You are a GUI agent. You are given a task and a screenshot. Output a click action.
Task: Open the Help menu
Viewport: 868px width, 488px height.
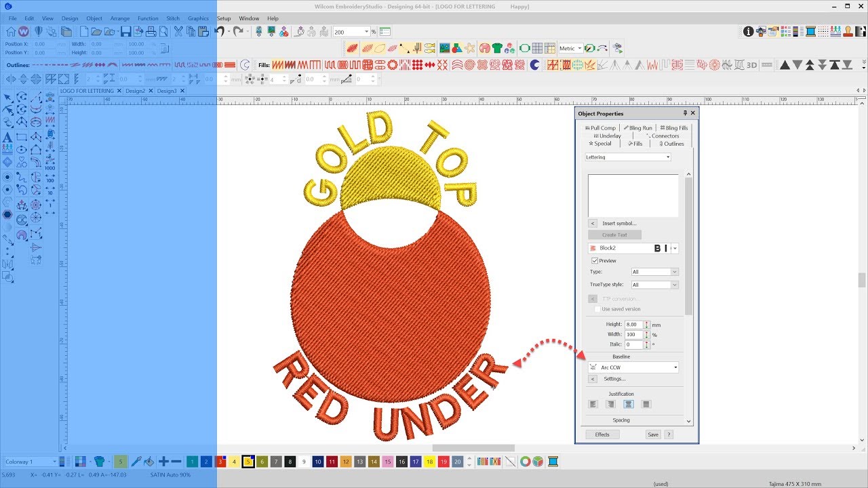[273, 18]
